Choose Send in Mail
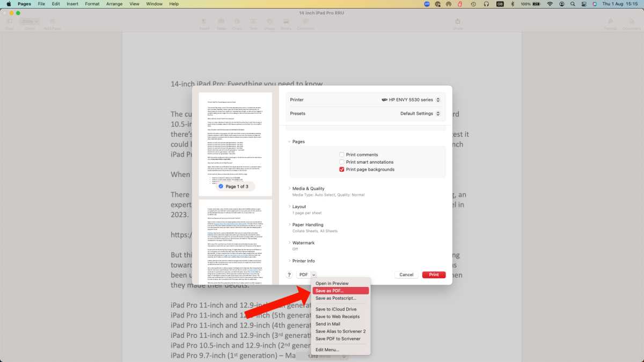The image size is (644, 362). [341, 324]
